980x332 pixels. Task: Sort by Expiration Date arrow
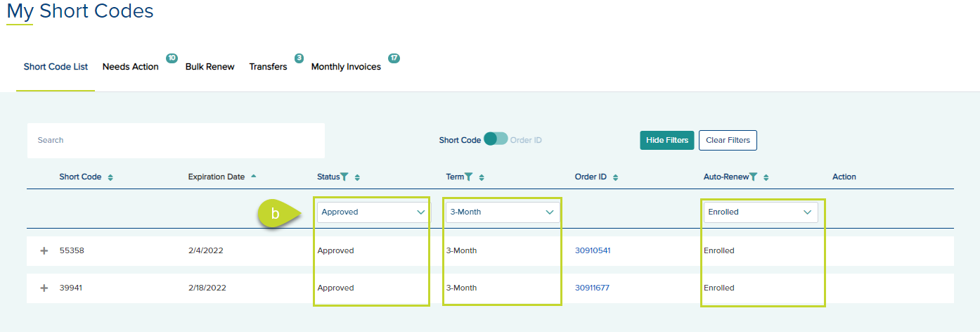[x=253, y=177]
